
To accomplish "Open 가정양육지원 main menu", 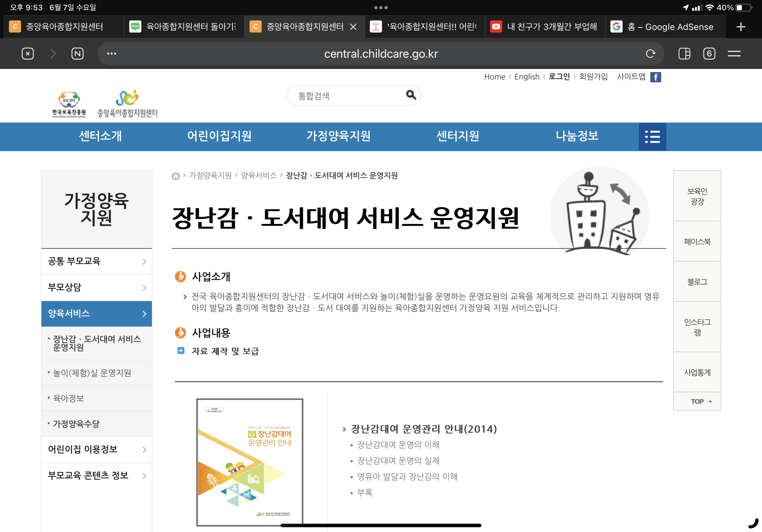I will pos(338,136).
